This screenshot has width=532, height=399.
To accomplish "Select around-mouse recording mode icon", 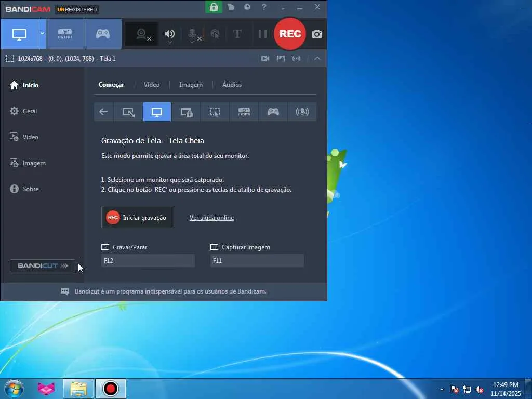I will [215, 112].
